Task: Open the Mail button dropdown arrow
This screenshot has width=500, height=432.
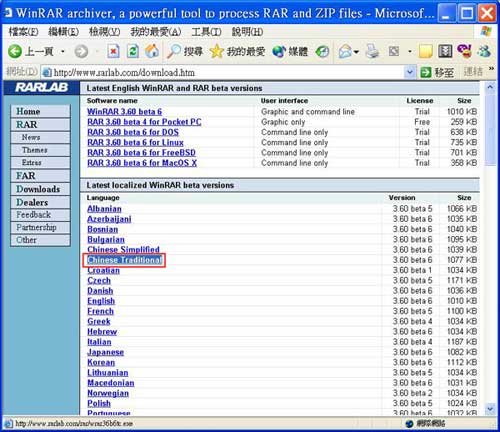Action: [356, 52]
